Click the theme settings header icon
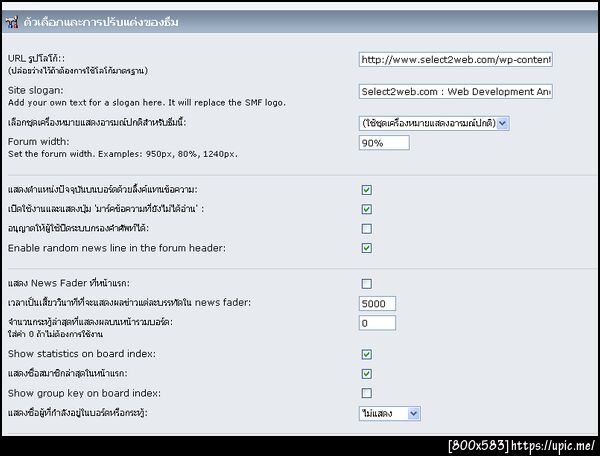 (x=12, y=22)
